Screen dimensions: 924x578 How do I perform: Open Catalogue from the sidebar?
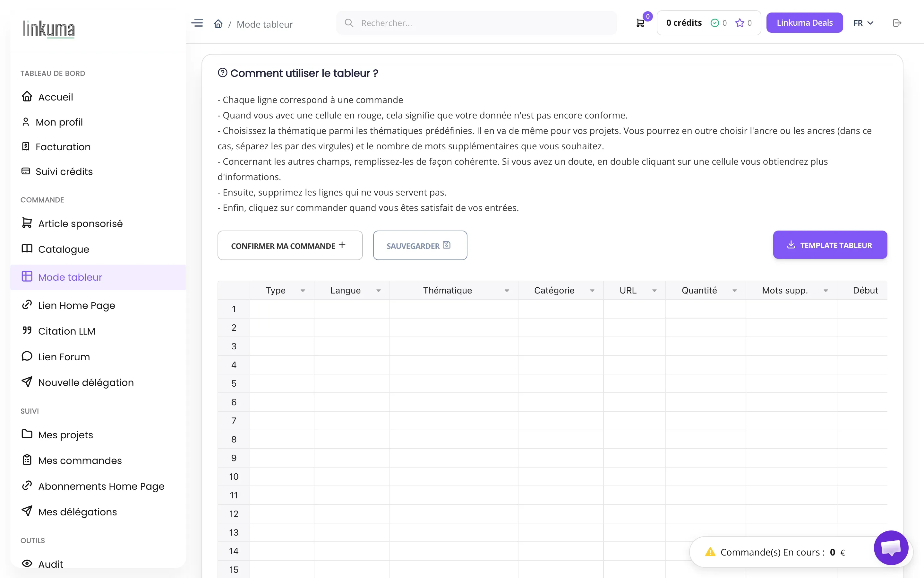pos(98,249)
